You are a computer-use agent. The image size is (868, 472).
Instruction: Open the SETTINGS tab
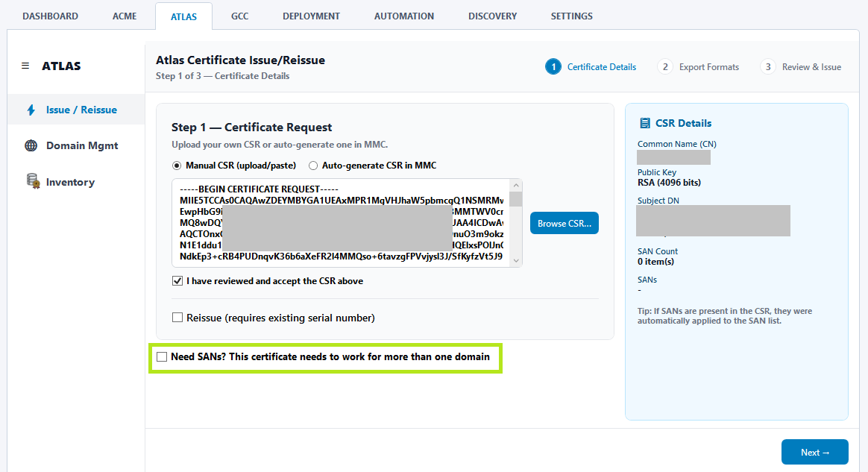point(572,16)
